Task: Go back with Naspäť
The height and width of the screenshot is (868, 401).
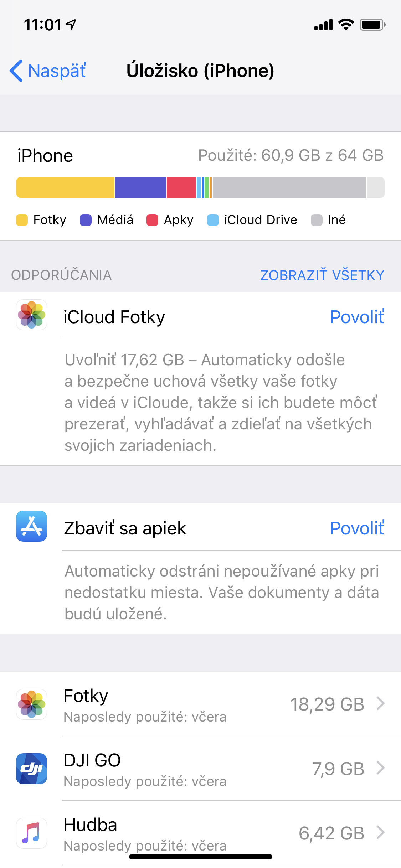Action: tap(48, 71)
